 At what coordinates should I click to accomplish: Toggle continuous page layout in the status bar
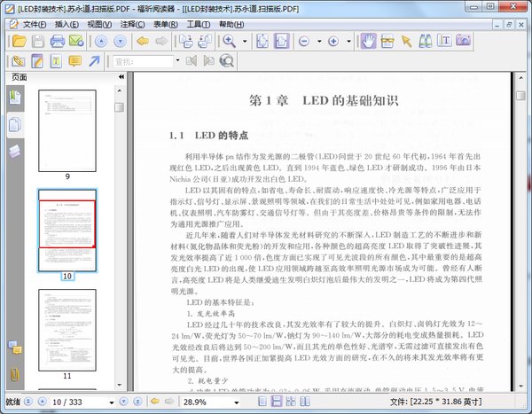[277, 402]
